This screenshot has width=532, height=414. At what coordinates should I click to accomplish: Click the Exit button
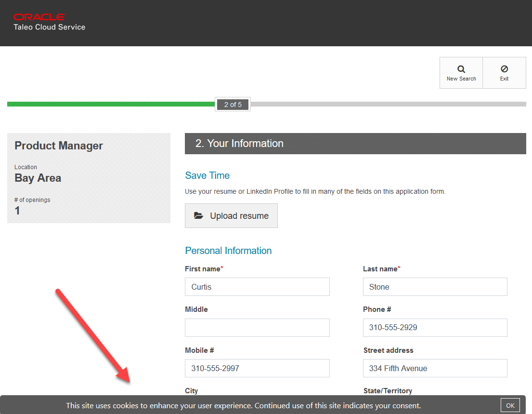click(x=504, y=73)
